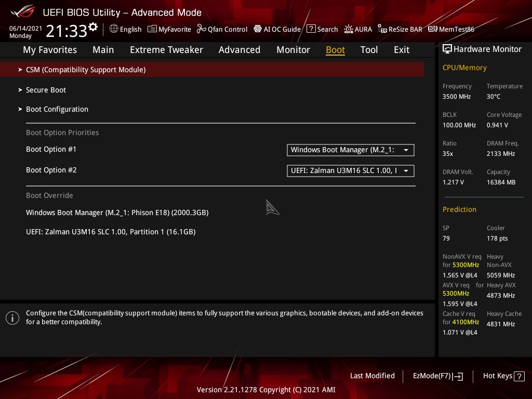Click 4831 MHz Heavy Cache value
The height and width of the screenshot is (399, 532).
click(501, 324)
